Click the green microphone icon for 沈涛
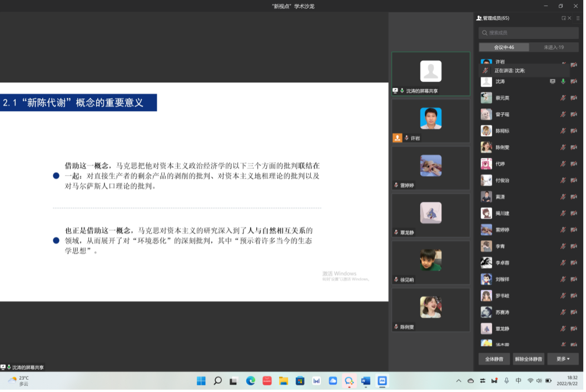The height and width of the screenshot is (392, 586). coord(563,81)
